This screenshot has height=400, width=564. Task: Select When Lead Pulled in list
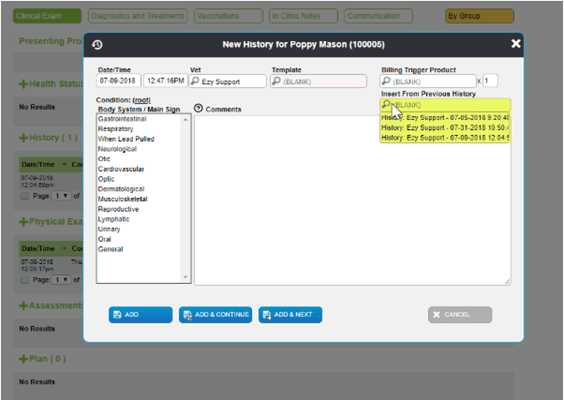click(x=126, y=139)
